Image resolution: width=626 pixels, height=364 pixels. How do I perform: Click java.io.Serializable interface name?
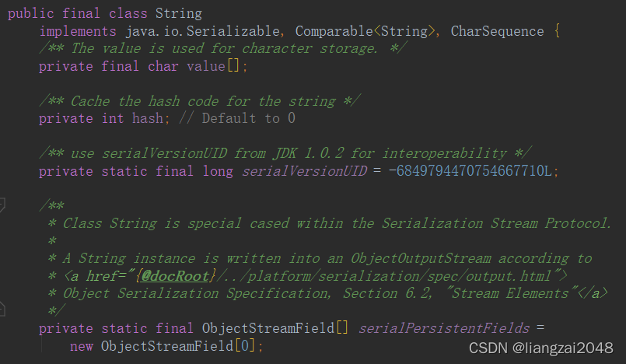click(x=203, y=31)
